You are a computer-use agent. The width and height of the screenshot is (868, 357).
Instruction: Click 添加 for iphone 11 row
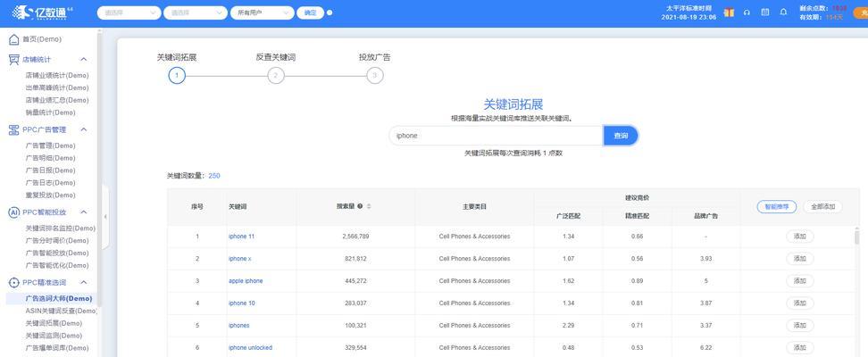point(800,237)
